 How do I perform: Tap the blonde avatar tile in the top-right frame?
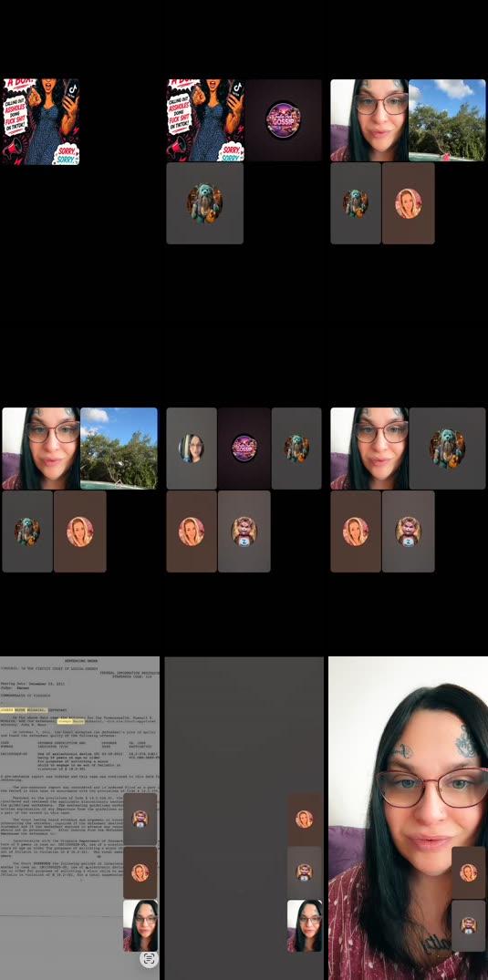coord(408,203)
